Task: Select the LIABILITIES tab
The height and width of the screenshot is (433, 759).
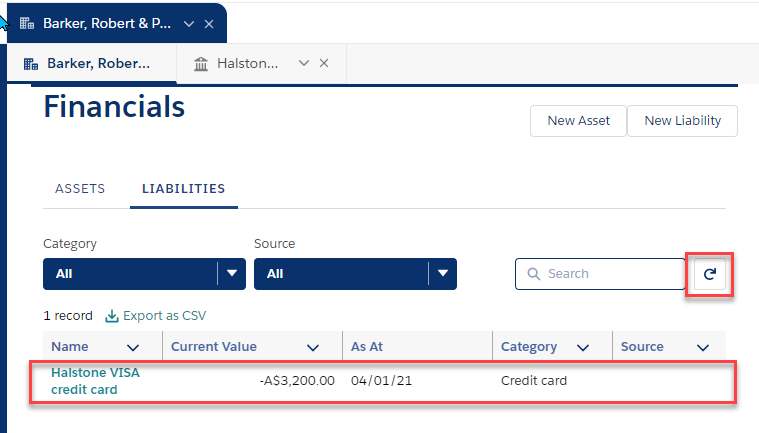Action: [183, 189]
